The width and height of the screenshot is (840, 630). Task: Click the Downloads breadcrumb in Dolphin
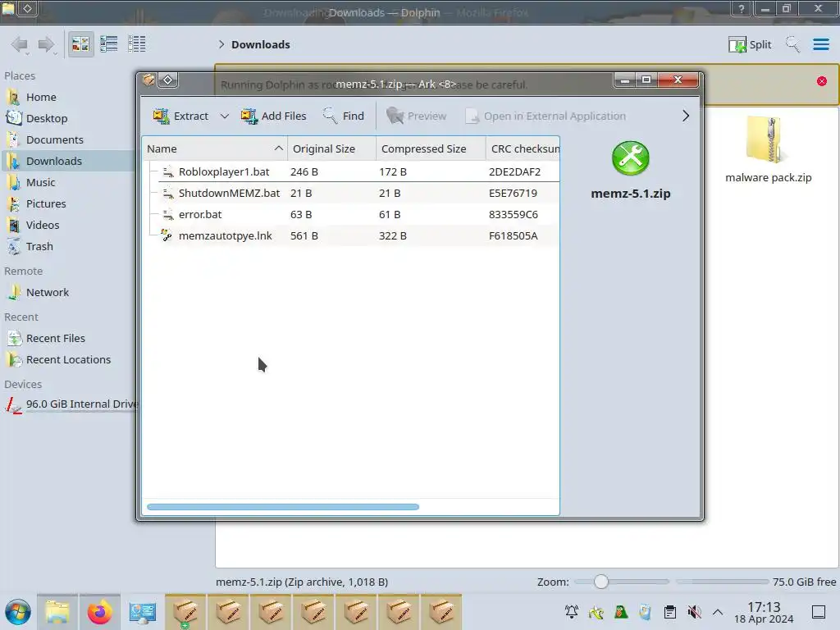260,44
